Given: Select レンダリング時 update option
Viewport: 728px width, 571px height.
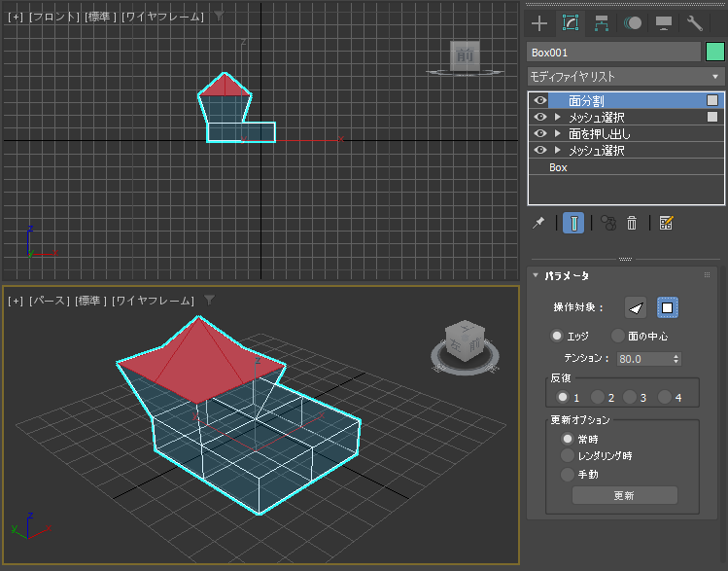Looking at the screenshot, I should pos(568,456).
